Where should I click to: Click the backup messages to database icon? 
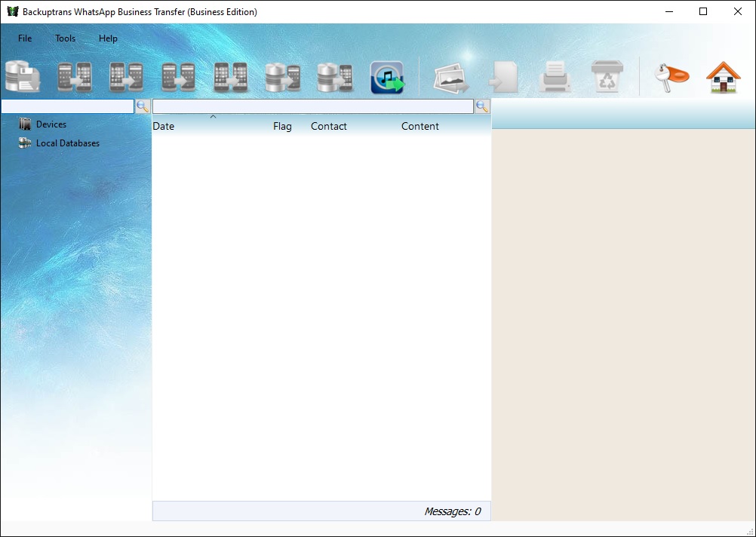coord(23,77)
